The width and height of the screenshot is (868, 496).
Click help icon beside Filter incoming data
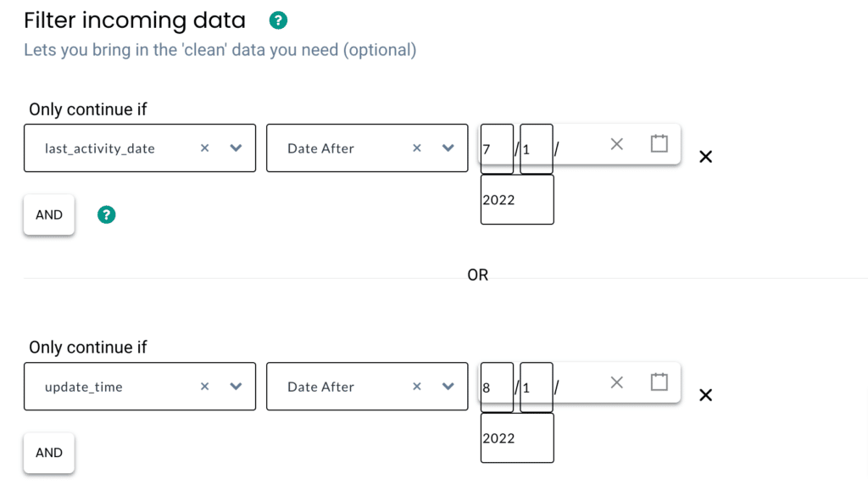pyautogui.click(x=277, y=20)
